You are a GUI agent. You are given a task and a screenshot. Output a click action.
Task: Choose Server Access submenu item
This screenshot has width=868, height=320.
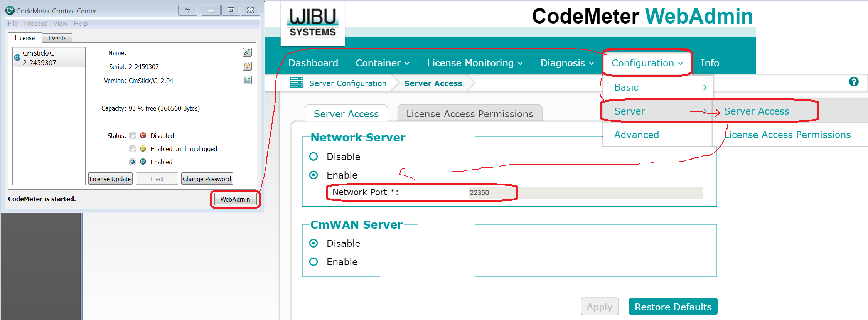coord(757,111)
